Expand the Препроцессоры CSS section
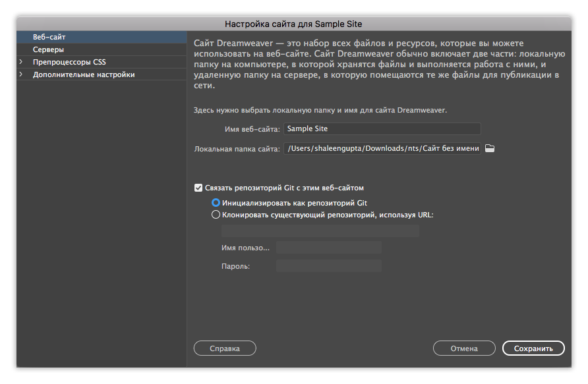Image resolution: width=588 pixels, height=384 pixels. click(x=22, y=61)
